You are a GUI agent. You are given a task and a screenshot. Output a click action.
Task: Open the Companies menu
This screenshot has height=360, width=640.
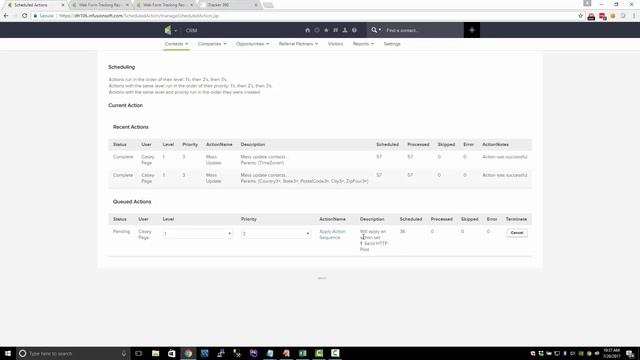coord(212,44)
